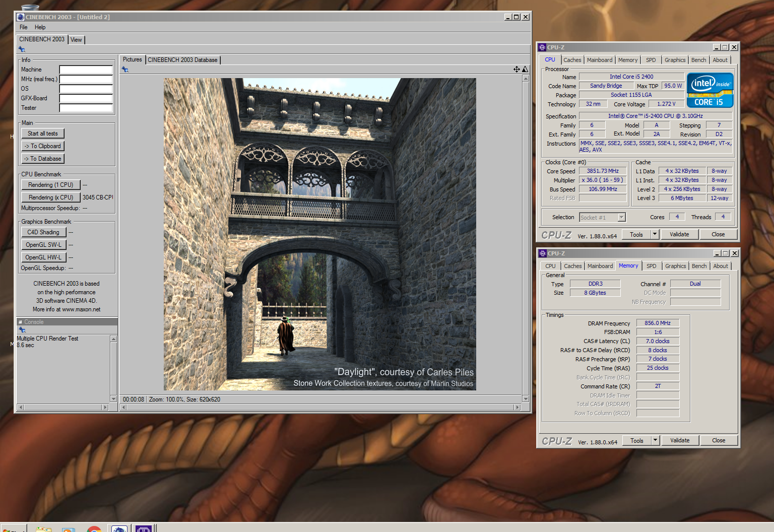
Task: Click the picture viewer scroll-up arrow
Action: click(x=526, y=78)
